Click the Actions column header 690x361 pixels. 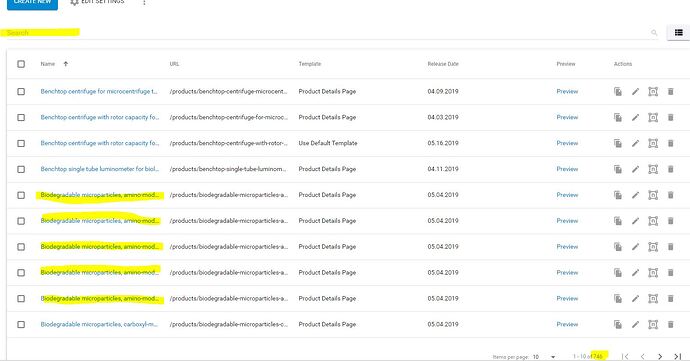(x=623, y=64)
